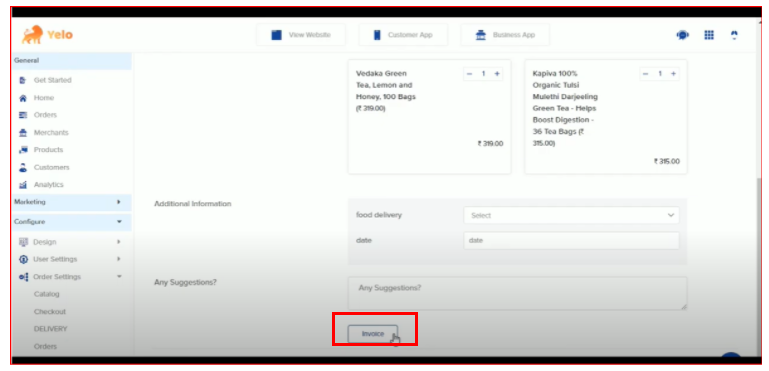
Task: Open Checkout under Order Settings
Action: 50,312
